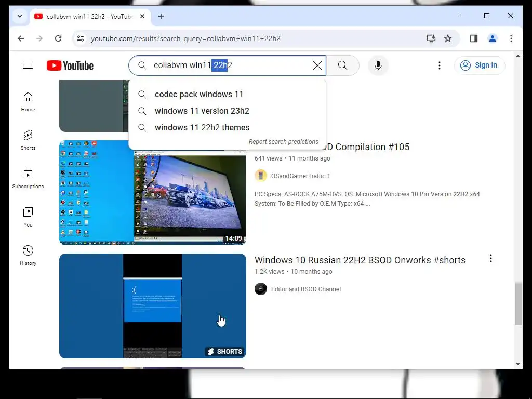Click '641 views • 11 months ago' text
This screenshot has height=399, width=532.
pos(292,158)
